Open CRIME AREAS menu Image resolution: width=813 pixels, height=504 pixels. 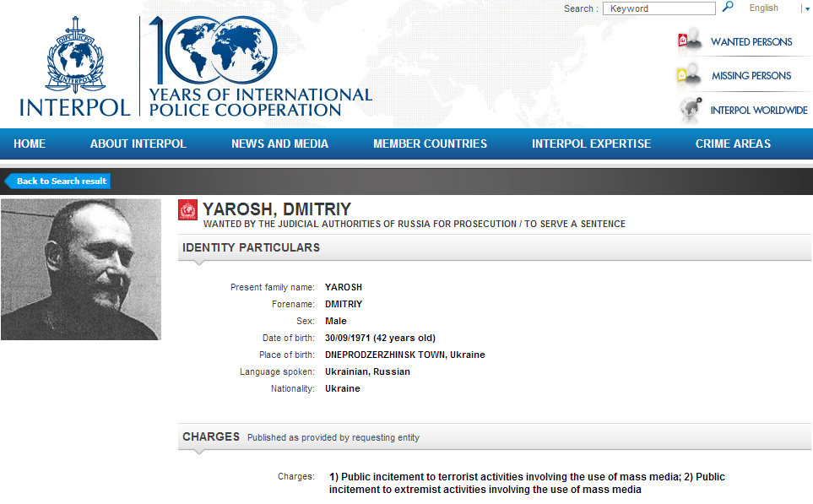point(733,144)
